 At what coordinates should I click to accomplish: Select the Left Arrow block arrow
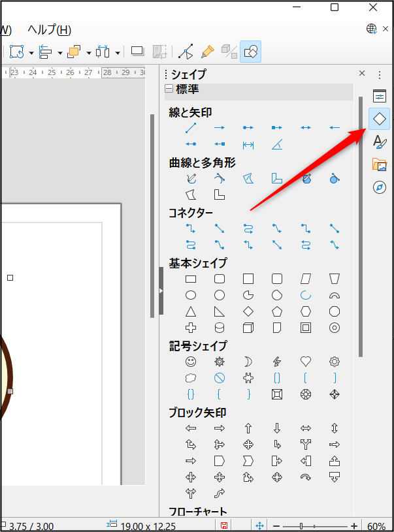click(191, 428)
